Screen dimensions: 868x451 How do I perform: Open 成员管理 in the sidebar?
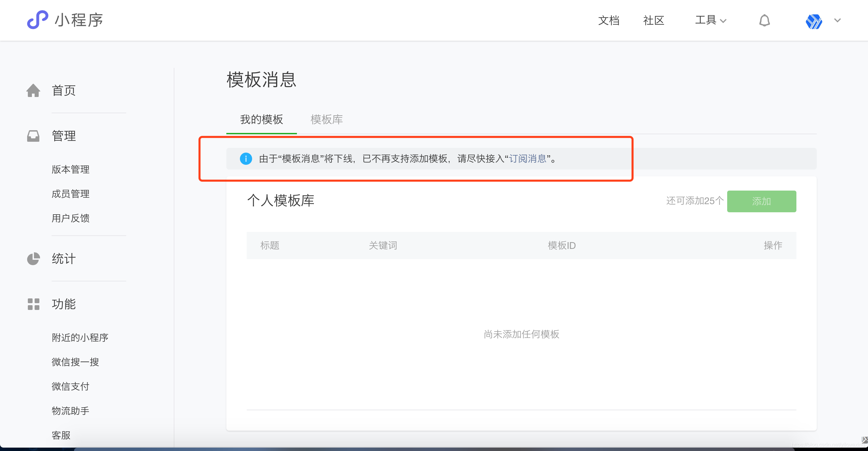pyautogui.click(x=71, y=194)
